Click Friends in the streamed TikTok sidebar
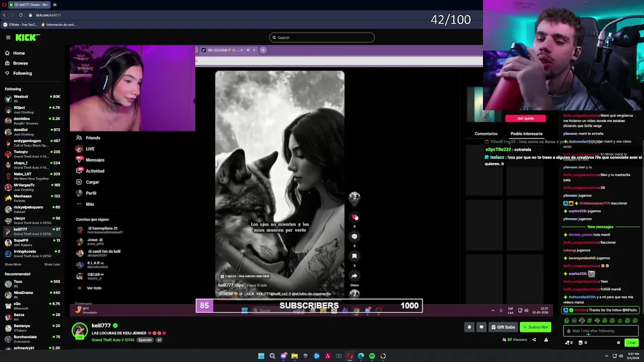The image size is (644, 362). 89,138
